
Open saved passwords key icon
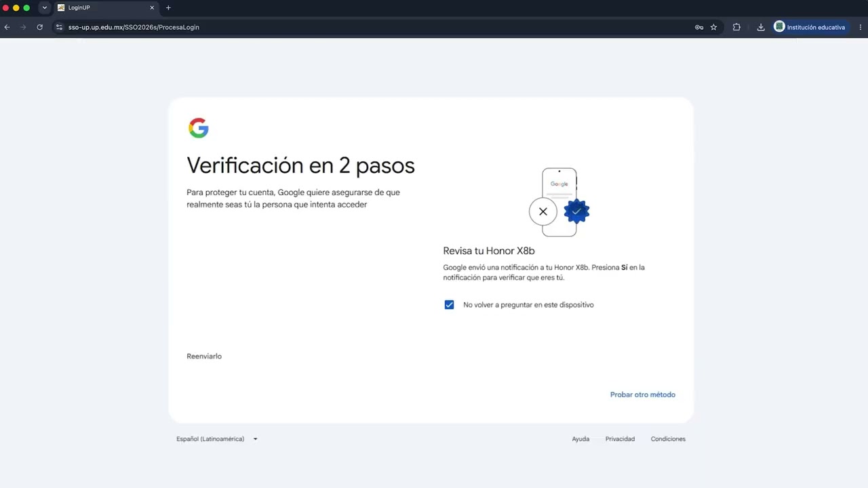click(699, 27)
